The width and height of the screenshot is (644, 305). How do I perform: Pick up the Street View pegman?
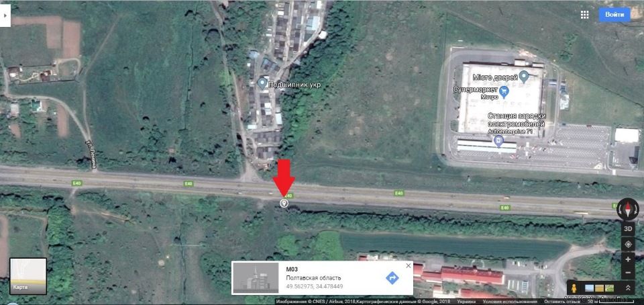(575, 288)
